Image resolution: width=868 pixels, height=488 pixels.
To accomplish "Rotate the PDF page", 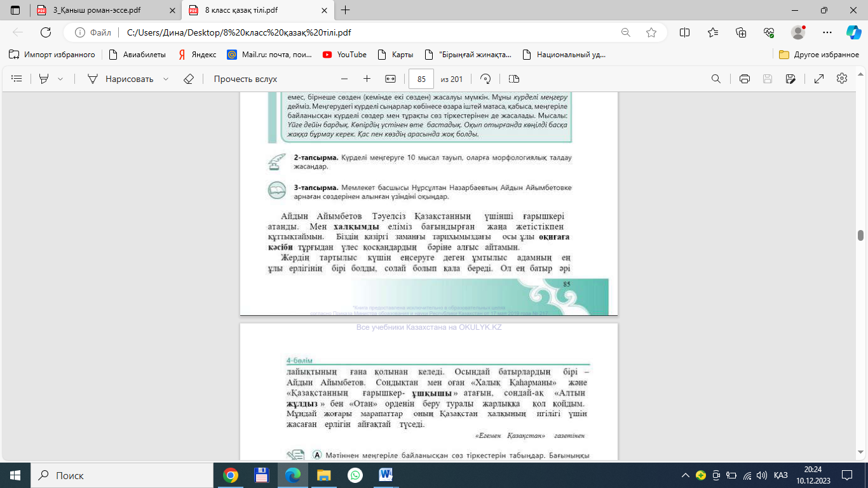I will point(485,79).
